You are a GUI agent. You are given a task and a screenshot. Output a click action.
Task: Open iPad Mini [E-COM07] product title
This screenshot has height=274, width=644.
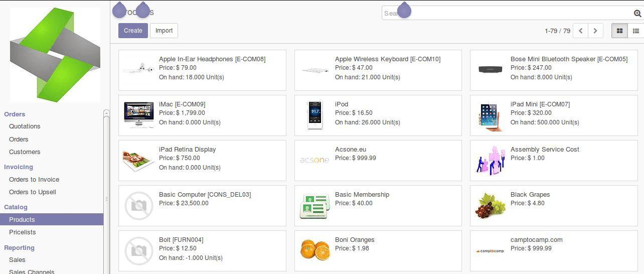point(540,104)
